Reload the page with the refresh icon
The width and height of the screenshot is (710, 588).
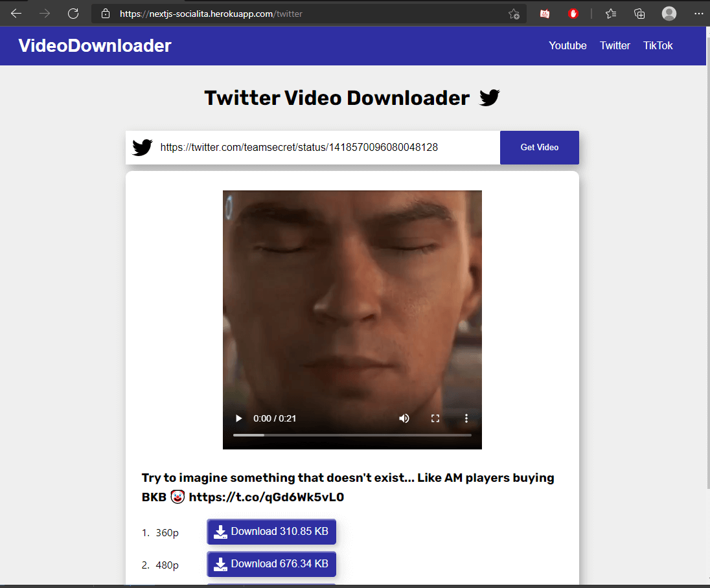73,14
